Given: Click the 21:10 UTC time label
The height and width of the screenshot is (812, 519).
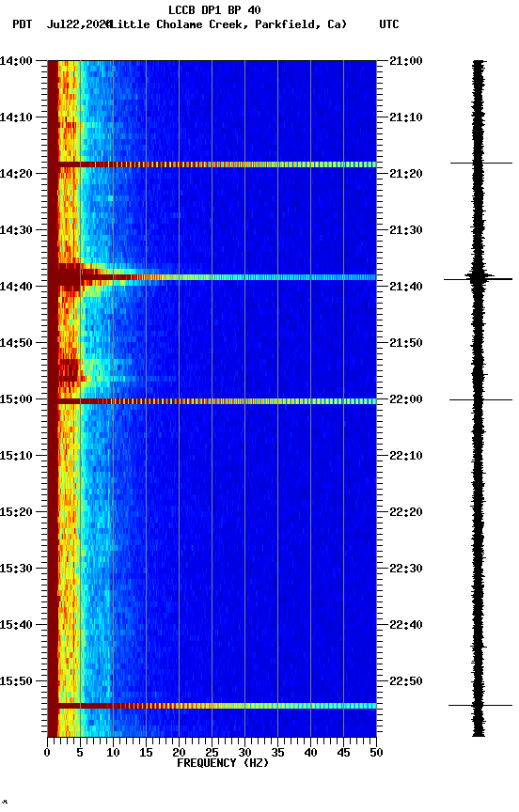Looking at the screenshot, I should pyautogui.click(x=406, y=117).
